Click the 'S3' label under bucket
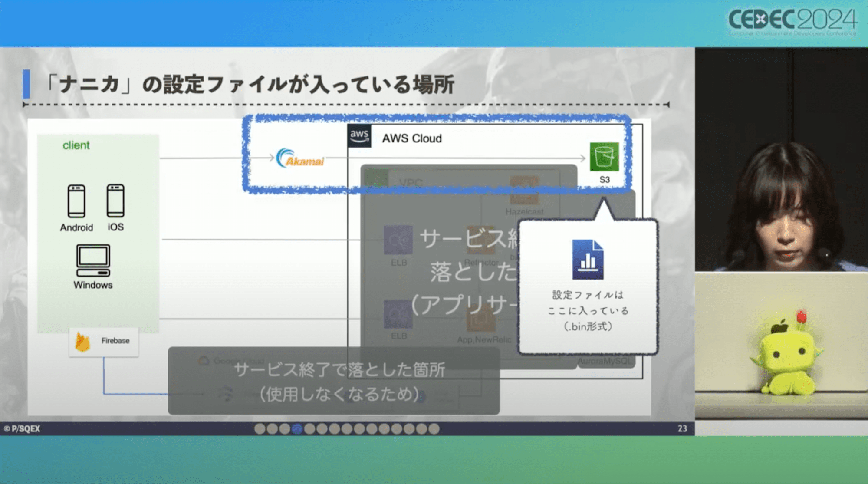Screen dimensions: 868x484 pos(605,180)
